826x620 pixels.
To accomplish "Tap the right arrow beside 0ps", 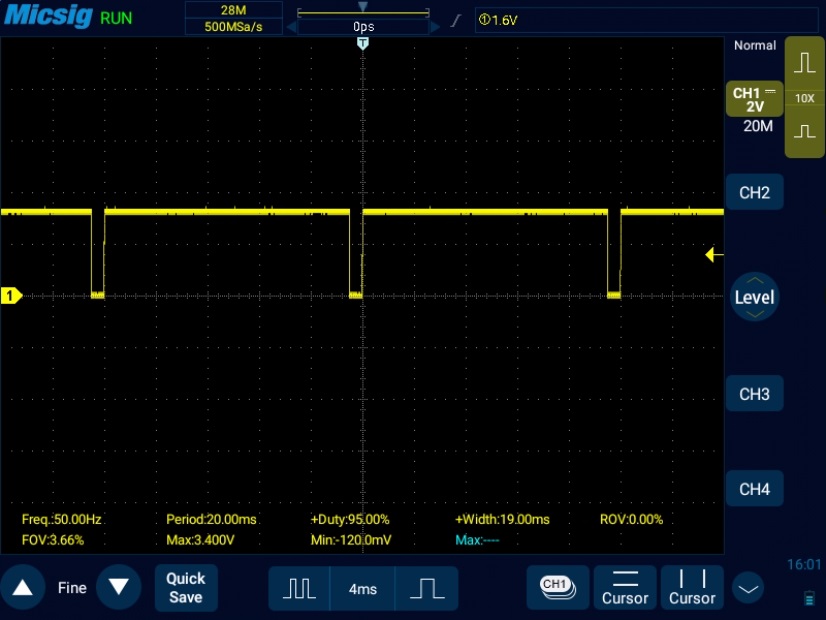I will 435,26.
